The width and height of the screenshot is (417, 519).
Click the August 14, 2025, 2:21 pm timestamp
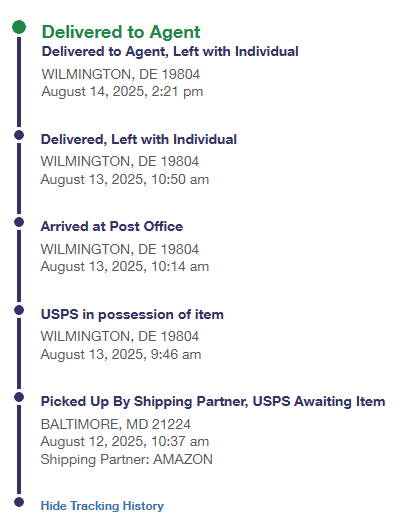tap(122, 91)
